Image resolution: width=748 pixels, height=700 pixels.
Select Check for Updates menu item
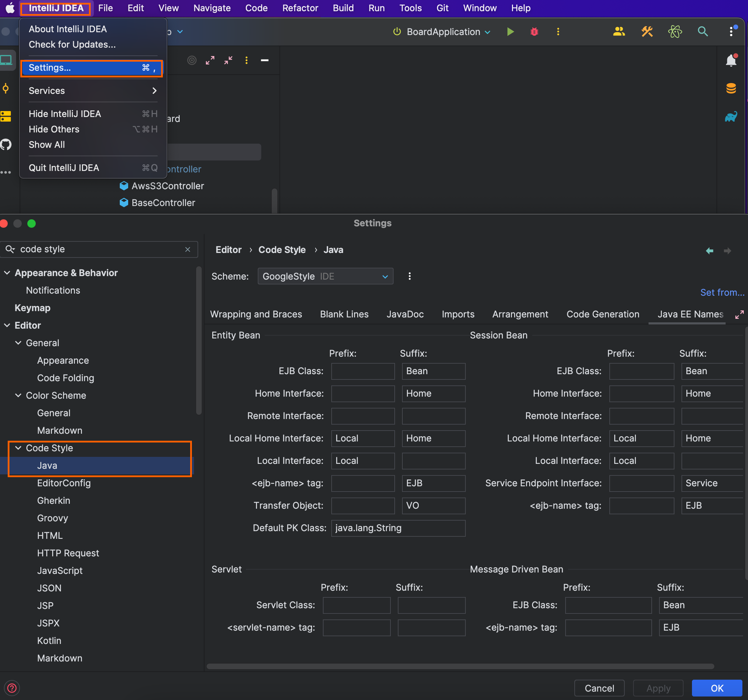(72, 44)
